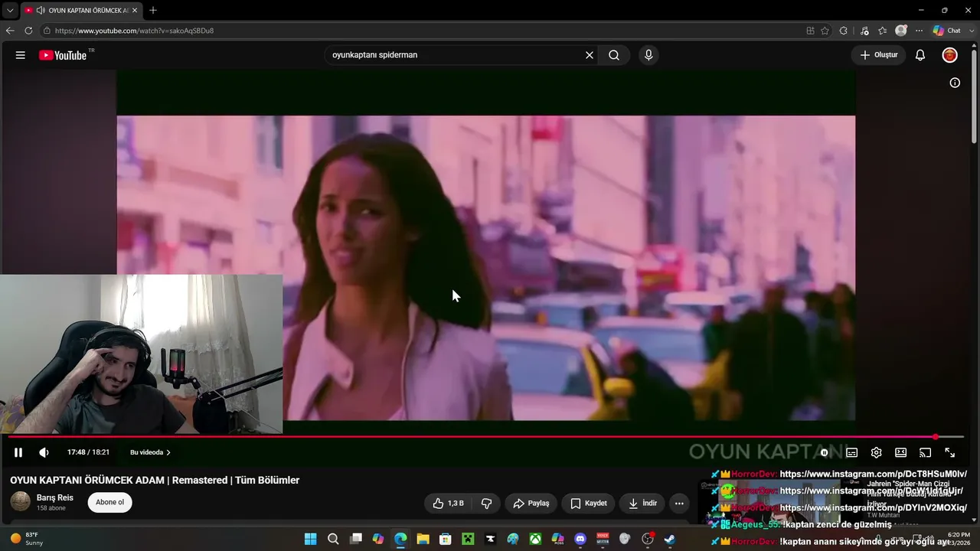980x551 pixels.
Task: Click the browser address bar URL
Action: coord(134,31)
